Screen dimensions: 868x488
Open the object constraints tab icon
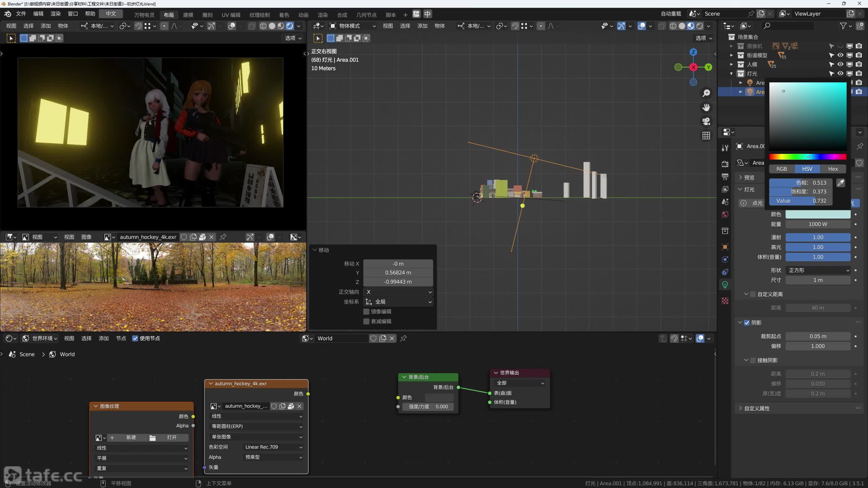725,272
